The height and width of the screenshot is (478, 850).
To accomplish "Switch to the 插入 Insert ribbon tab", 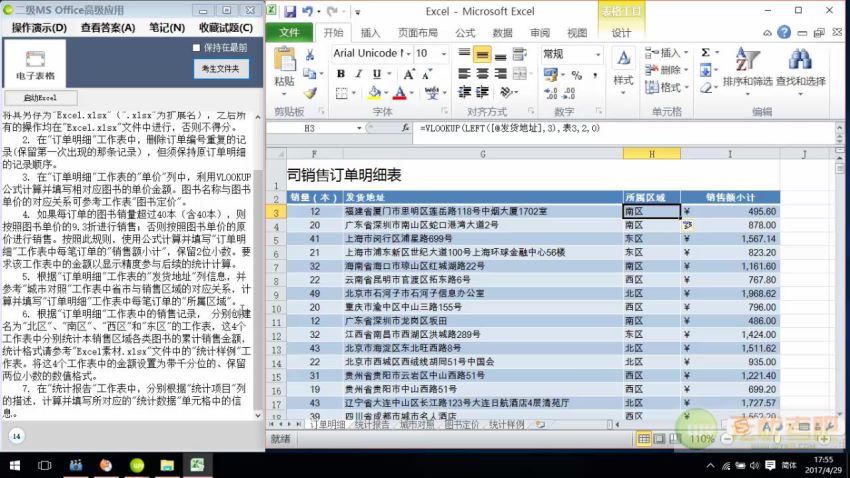I will coord(370,33).
